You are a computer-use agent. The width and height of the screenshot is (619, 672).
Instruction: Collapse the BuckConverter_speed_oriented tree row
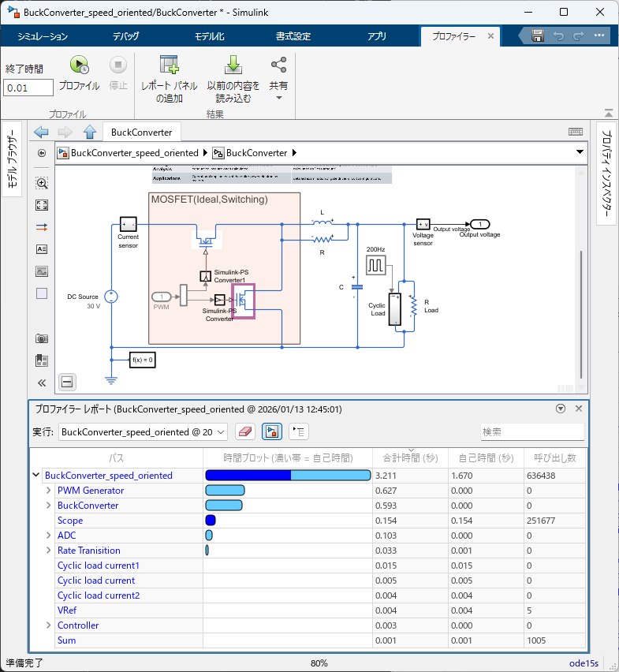pyautogui.click(x=35, y=476)
